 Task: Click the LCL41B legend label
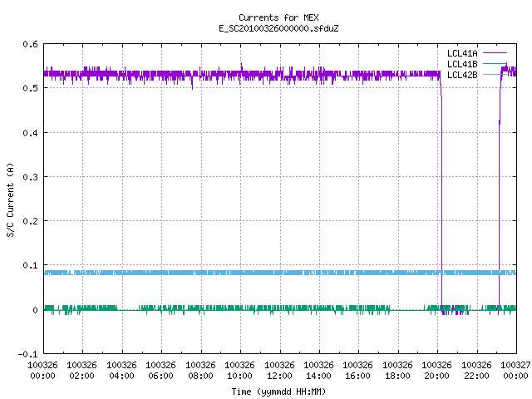(x=462, y=64)
